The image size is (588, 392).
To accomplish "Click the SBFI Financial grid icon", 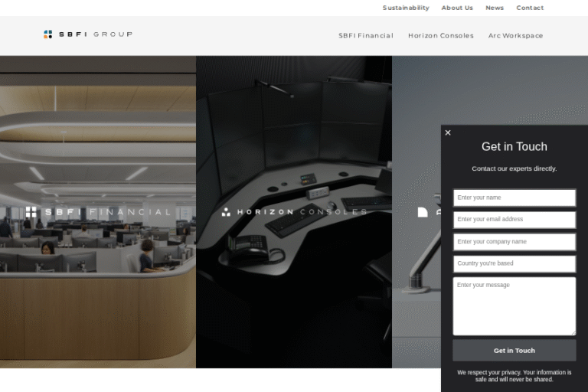I will pyautogui.click(x=31, y=212).
